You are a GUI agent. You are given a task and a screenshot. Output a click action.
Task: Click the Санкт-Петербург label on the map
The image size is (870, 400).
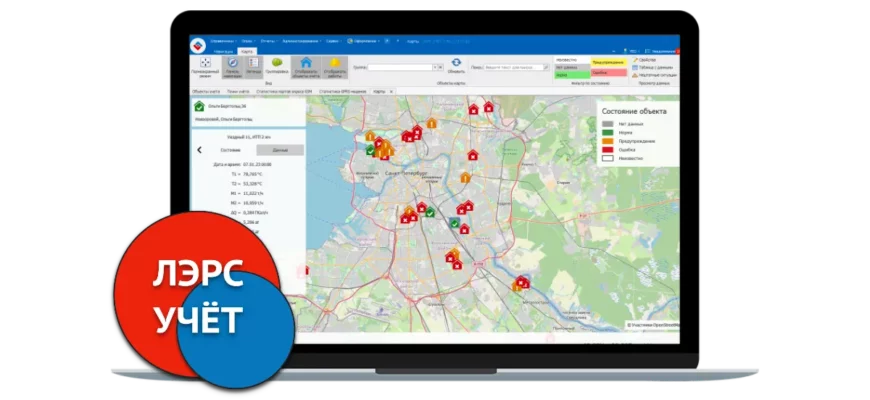click(406, 173)
